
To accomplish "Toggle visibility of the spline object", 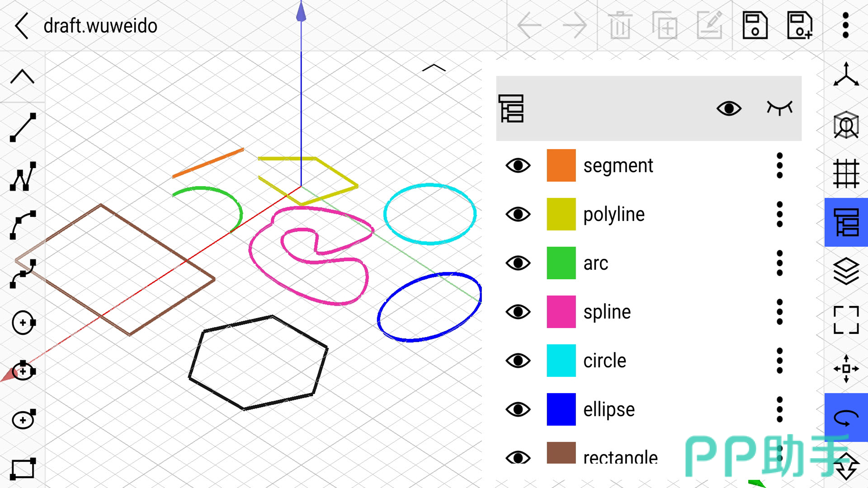I will (518, 312).
